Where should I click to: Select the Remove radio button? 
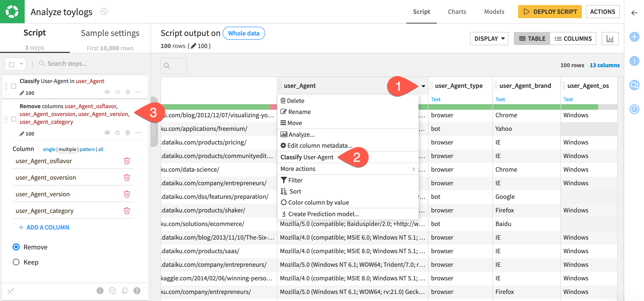16,247
